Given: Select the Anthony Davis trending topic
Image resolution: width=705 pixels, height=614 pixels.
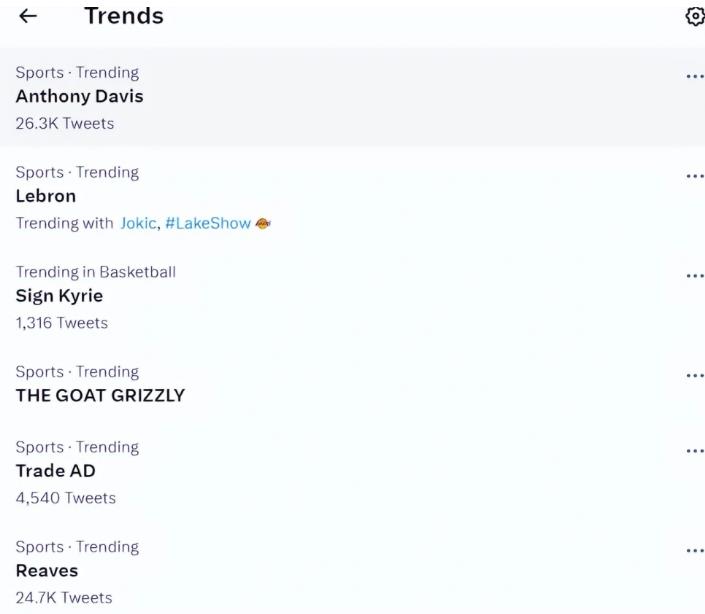Looking at the screenshot, I should (79, 97).
